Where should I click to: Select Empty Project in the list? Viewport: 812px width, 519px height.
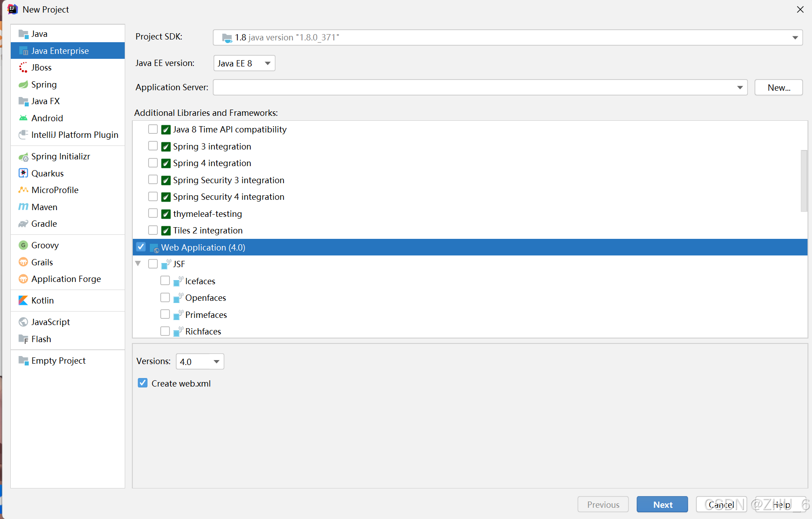tap(68, 361)
